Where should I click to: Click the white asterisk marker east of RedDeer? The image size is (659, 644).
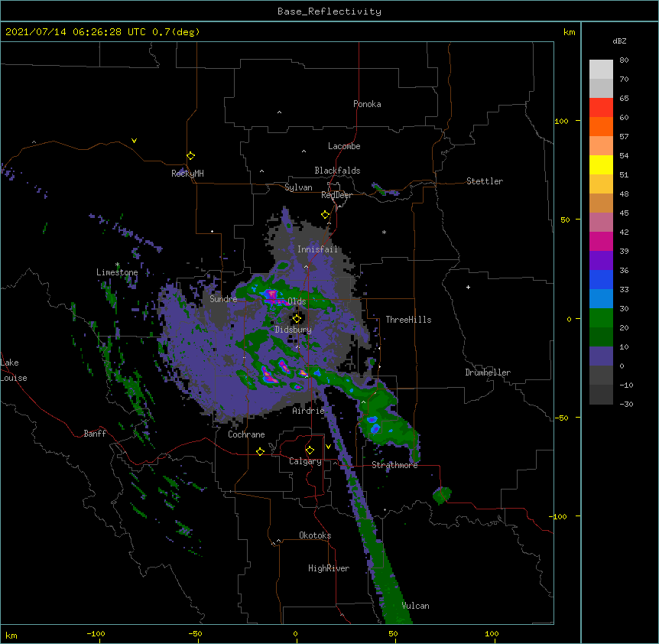384,232
